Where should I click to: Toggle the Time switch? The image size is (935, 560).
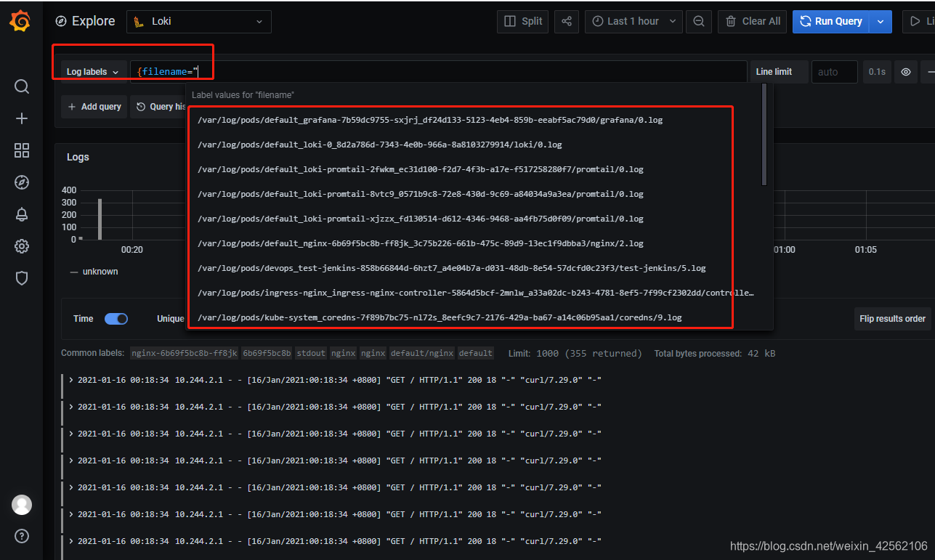(116, 319)
